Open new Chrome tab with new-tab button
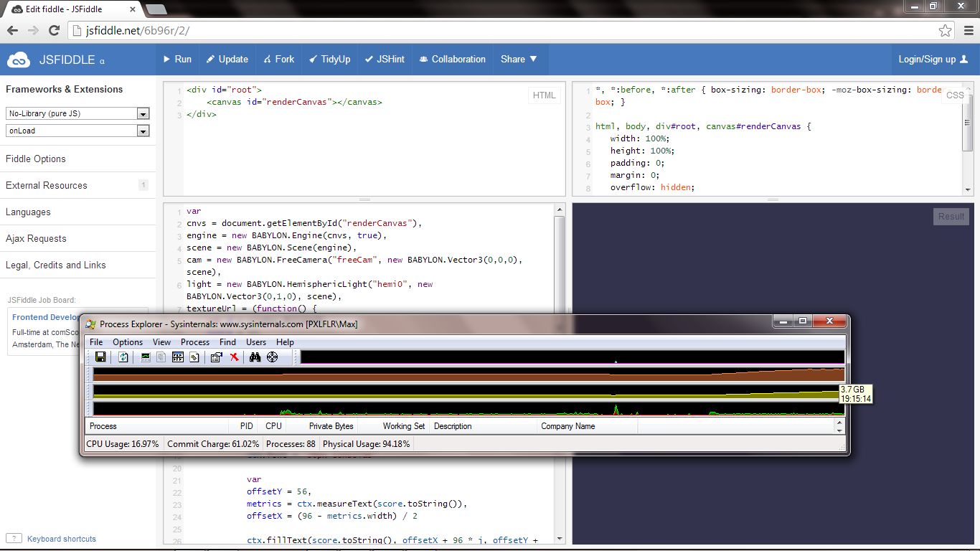Viewport: 980px width, 551px height. [156, 9]
